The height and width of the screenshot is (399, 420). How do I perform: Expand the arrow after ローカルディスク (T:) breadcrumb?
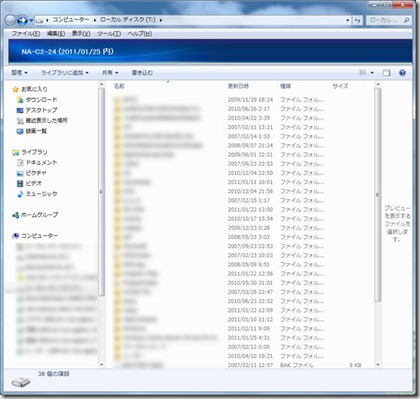click(x=161, y=20)
